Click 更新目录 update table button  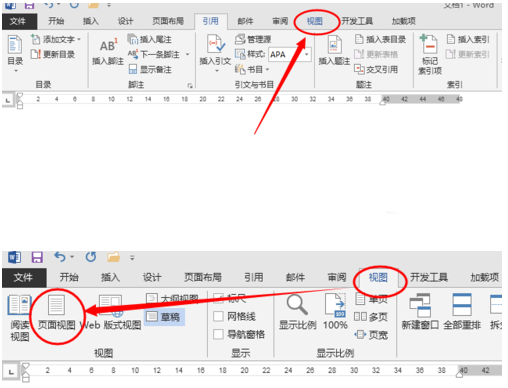(53, 54)
